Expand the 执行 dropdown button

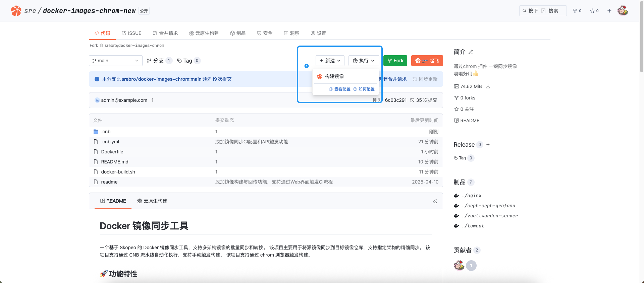pyautogui.click(x=364, y=61)
